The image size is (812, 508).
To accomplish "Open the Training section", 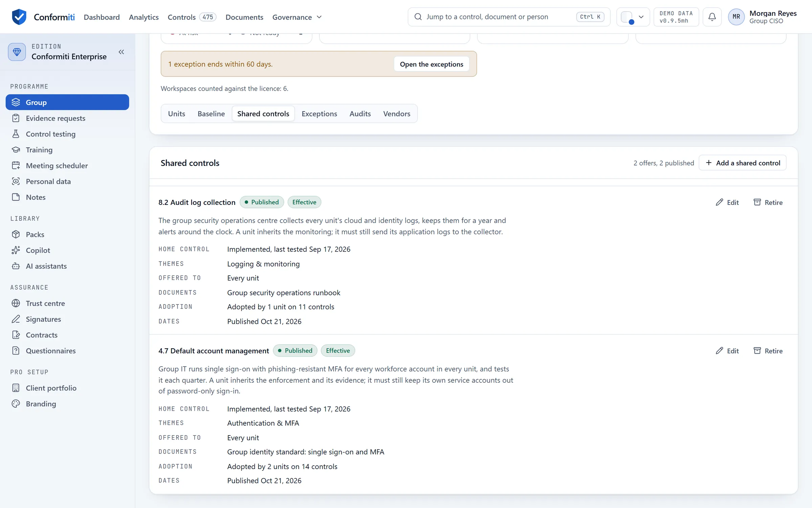I will (x=67, y=150).
